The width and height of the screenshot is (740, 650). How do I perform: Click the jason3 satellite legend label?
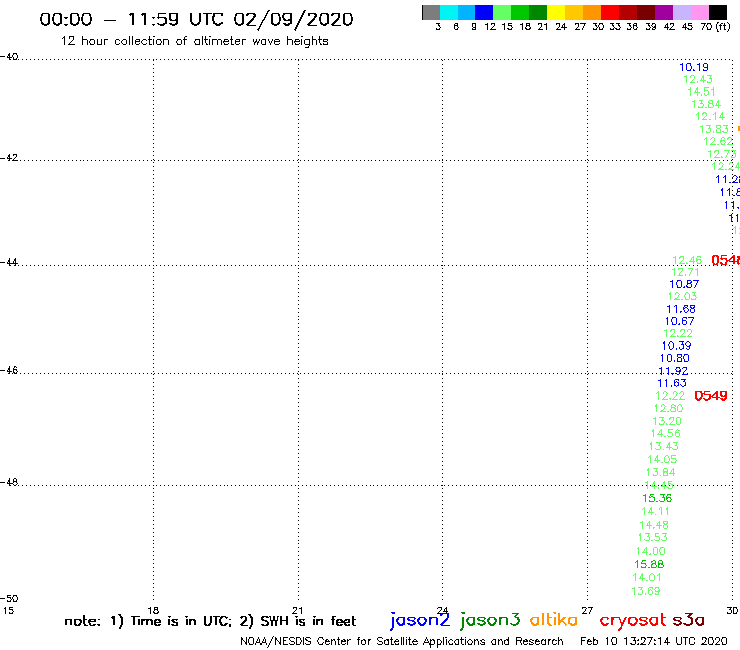click(490, 620)
